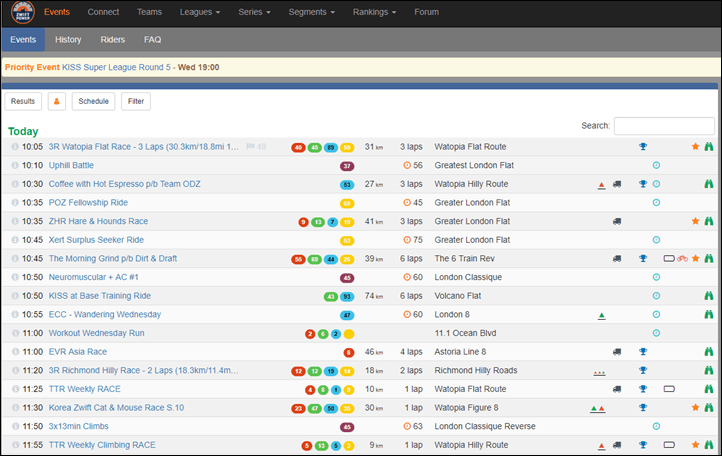
Task: Click the route text 'Volcano Flat'
Action: point(458,296)
